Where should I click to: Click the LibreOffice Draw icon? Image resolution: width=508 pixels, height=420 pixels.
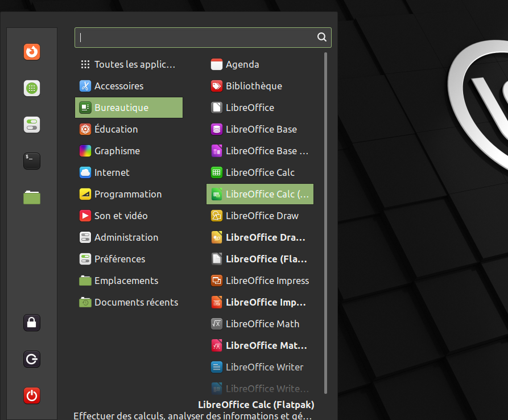point(216,216)
